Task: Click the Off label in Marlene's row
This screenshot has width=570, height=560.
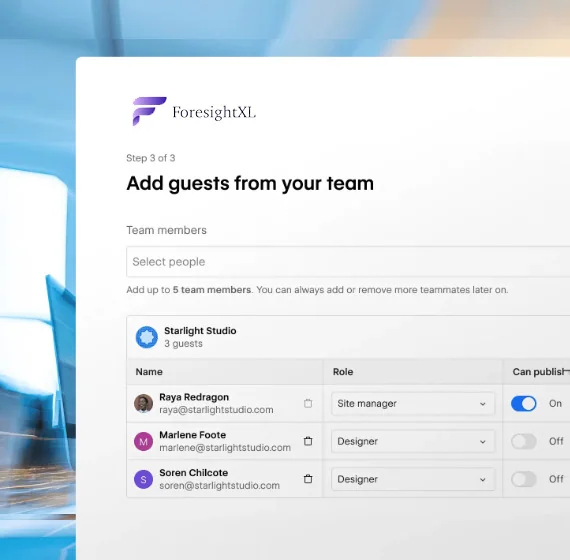Action: pos(556,441)
